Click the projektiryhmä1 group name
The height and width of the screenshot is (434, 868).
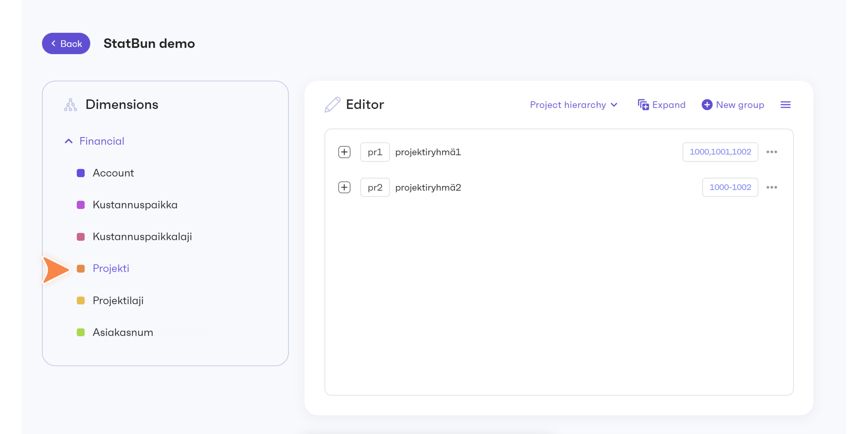tap(428, 152)
